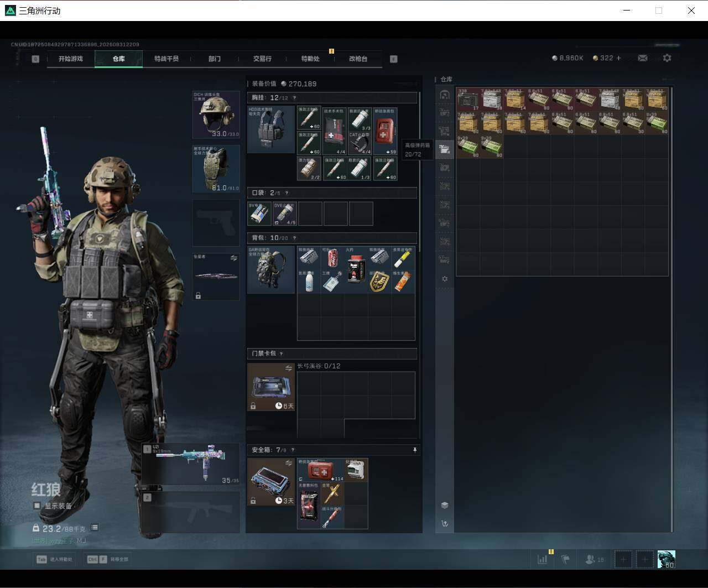The image size is (708, 588).
Task: Select the equipped backpack thumbnail
Action: point(271,269)
